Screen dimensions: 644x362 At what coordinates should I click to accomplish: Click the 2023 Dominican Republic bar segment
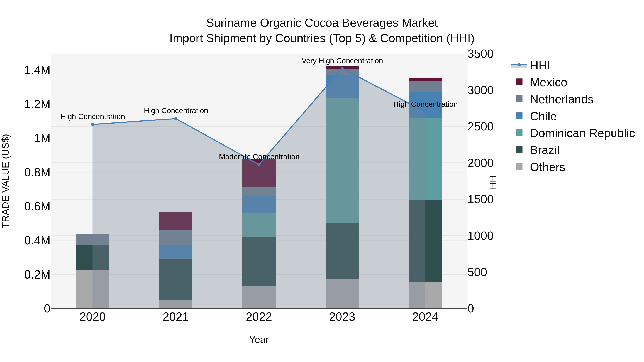tap(342, 161)
